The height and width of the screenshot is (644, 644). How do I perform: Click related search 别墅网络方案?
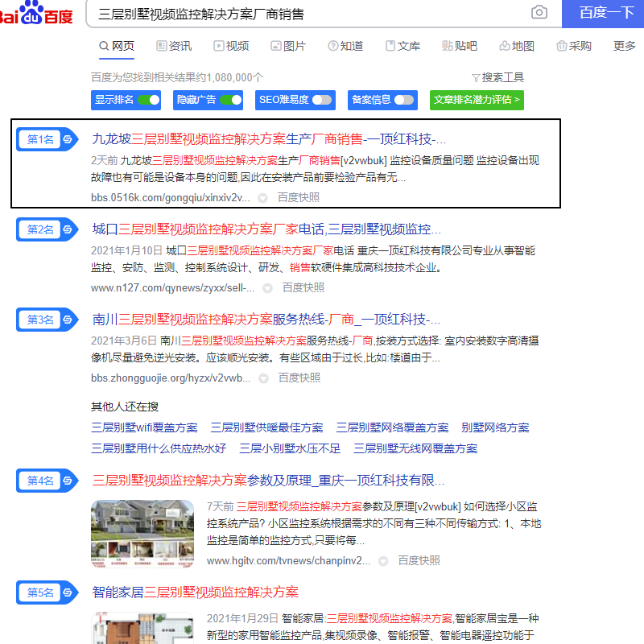click(x=495, y=428)
